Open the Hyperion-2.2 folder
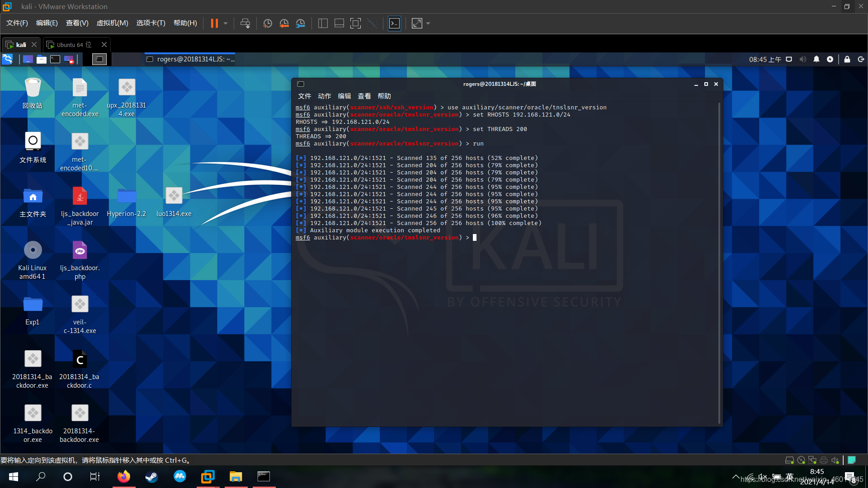The height and width of the screenshot is (488, 868). tap(127, 202)
